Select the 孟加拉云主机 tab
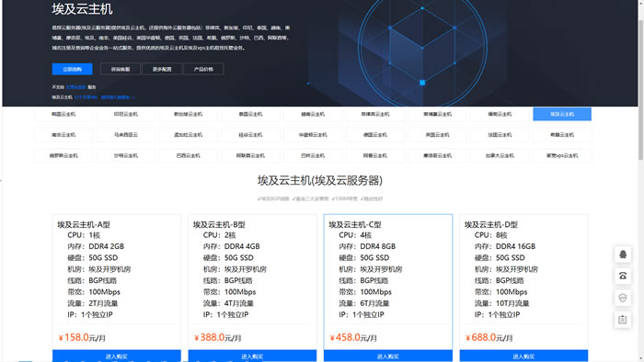The width and height of the screenshot is (644, 362). [x=188, y=135]
